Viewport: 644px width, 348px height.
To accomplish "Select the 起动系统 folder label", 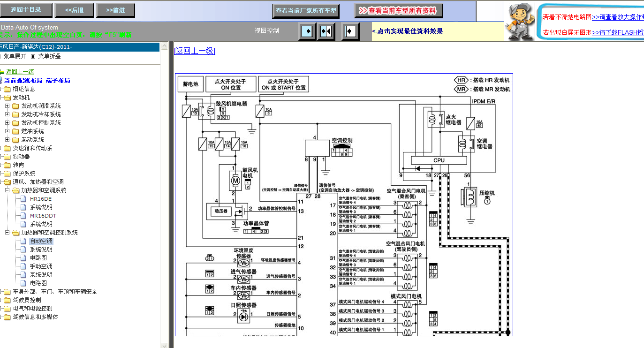I will (33, 140).
